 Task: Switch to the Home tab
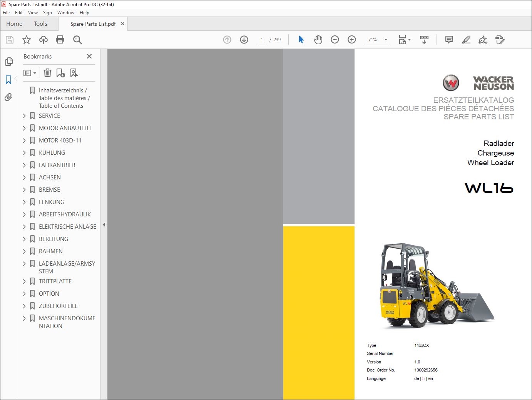[x=14, y=24]
